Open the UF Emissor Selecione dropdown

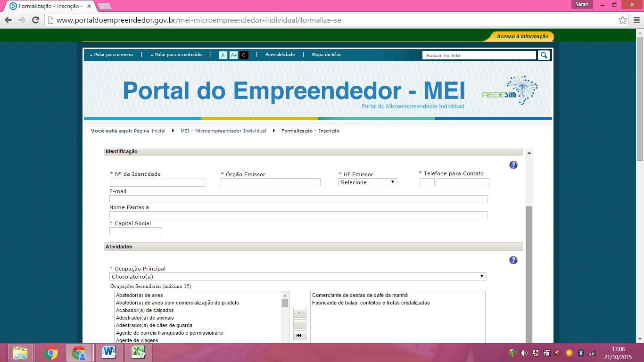(x=368, y=182)
